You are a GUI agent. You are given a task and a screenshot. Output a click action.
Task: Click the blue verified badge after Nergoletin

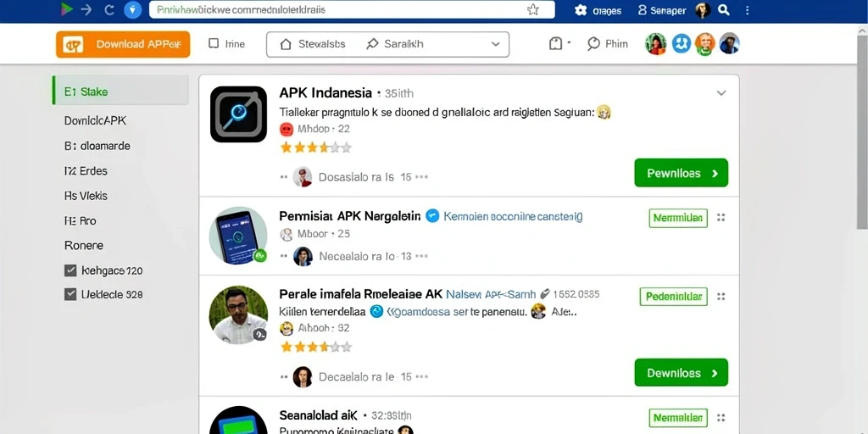tap(432, 216)
